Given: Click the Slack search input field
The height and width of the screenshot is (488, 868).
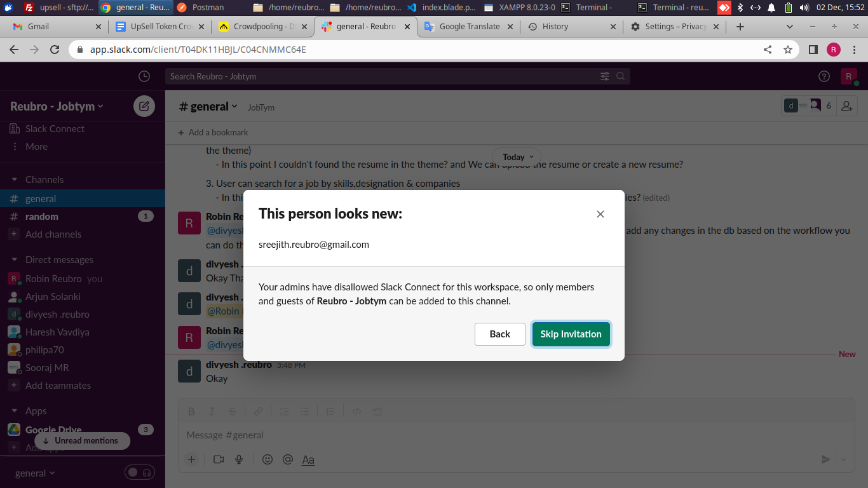Looking at the screenshot, I should pyautogui.click(x=398, y=76).
